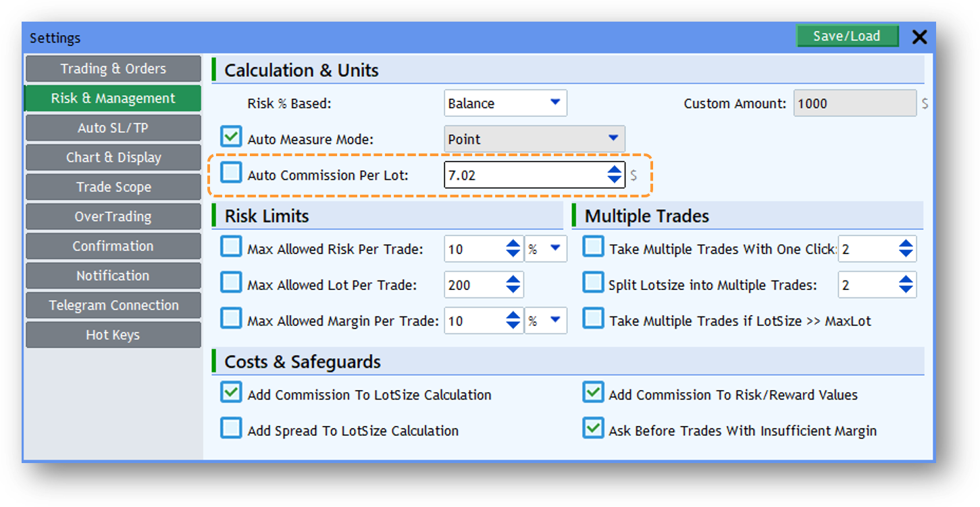Select the Hot Keys tab

[113, 335]
